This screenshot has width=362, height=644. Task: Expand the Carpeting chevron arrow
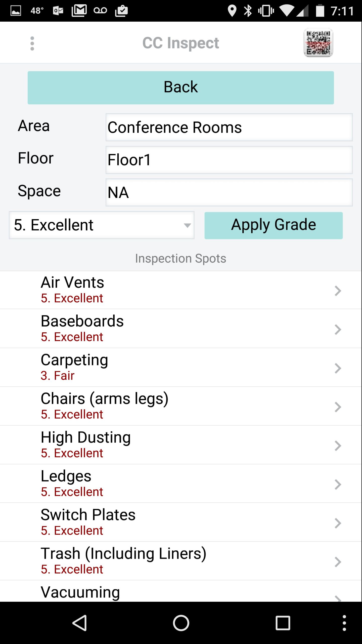[338, 368]
